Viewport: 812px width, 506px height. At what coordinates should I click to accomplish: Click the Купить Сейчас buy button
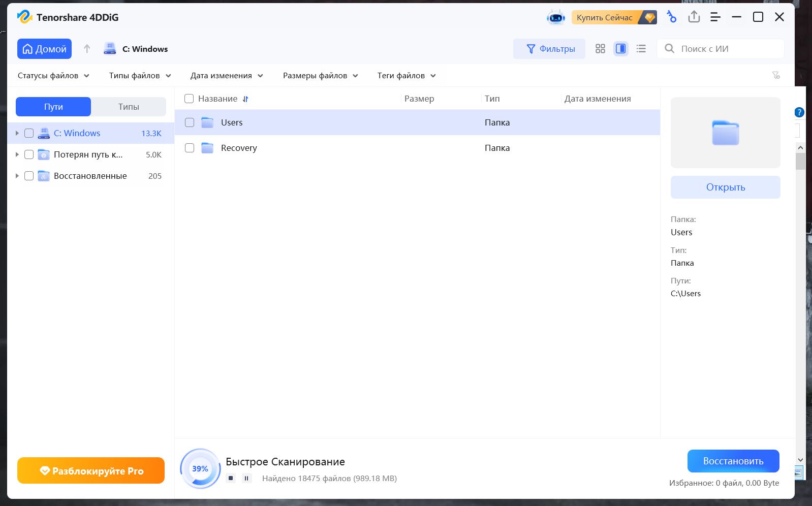(614, 17)
